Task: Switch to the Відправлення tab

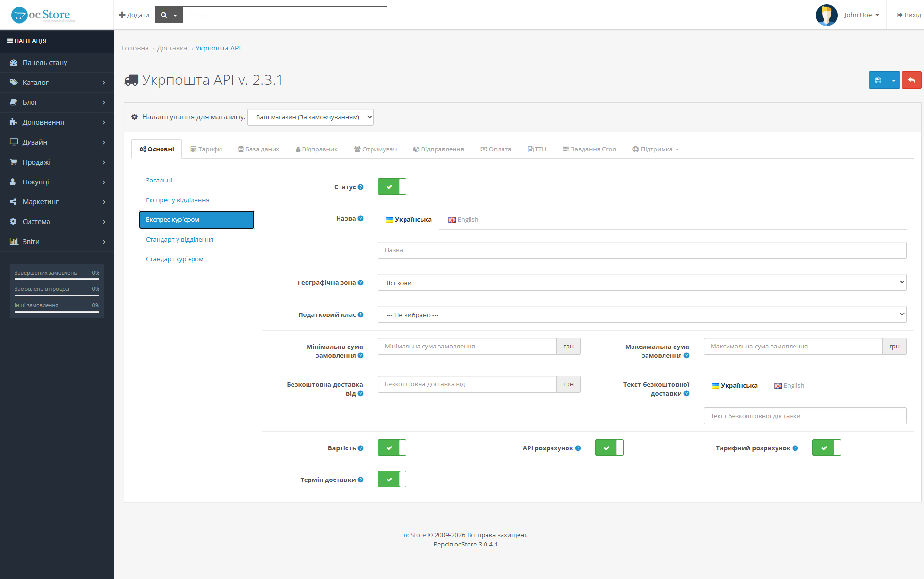Action: [438, 149]
